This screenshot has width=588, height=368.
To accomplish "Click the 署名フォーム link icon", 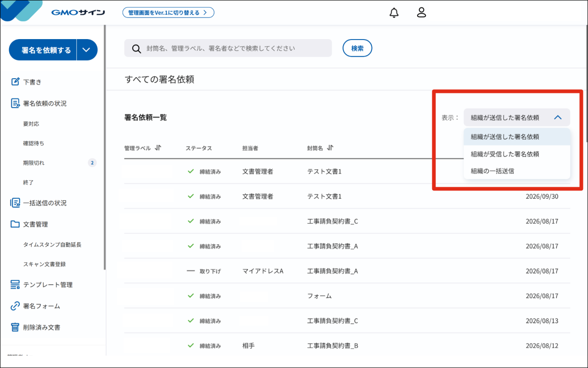I will click(15, 306).
